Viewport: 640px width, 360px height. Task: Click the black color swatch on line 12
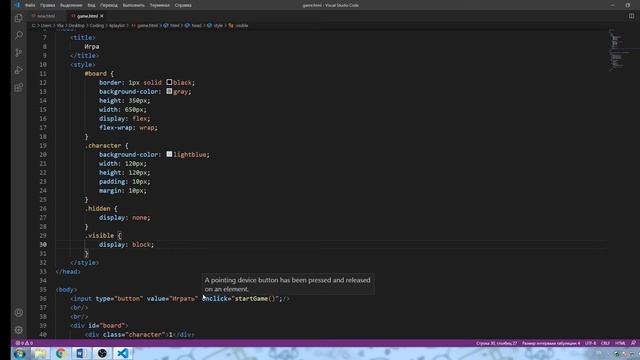169,82
